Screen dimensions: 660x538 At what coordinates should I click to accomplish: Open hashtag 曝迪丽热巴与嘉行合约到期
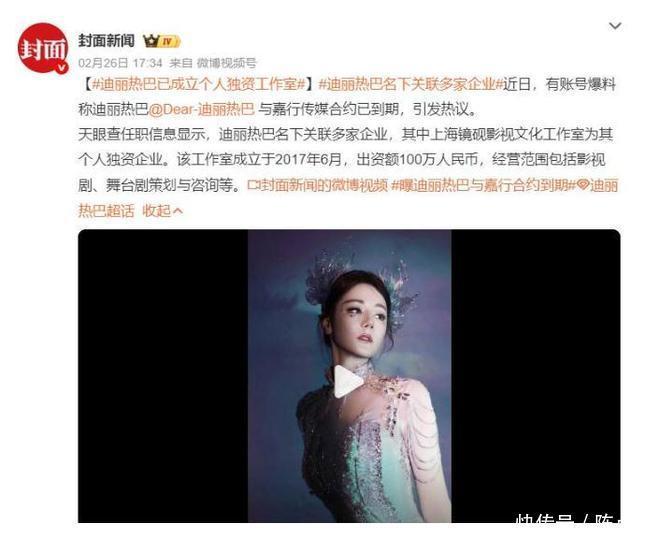pos(483,185)
